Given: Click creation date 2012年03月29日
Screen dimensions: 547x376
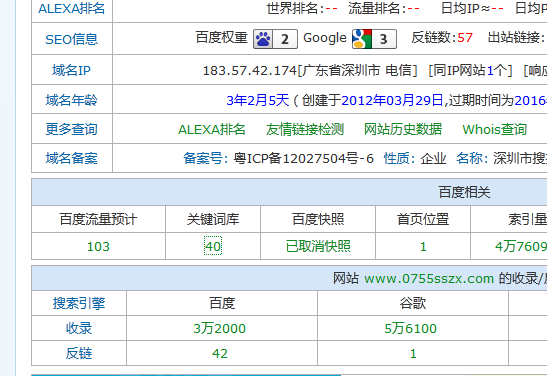Looking at the screenshot, I should click(x=392, y=101).
